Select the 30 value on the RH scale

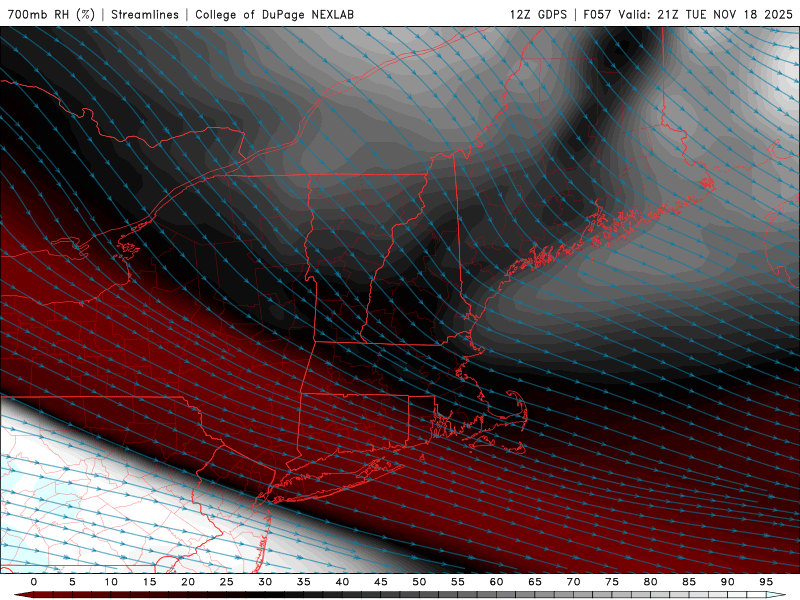pos(265,582)
